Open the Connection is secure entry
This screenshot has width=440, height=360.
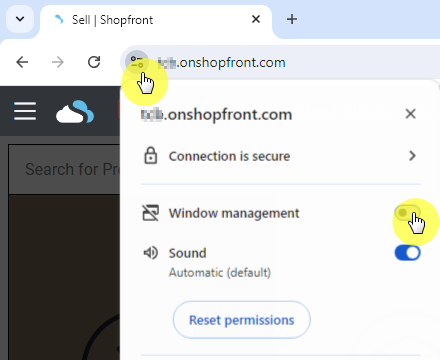[280, 156]
